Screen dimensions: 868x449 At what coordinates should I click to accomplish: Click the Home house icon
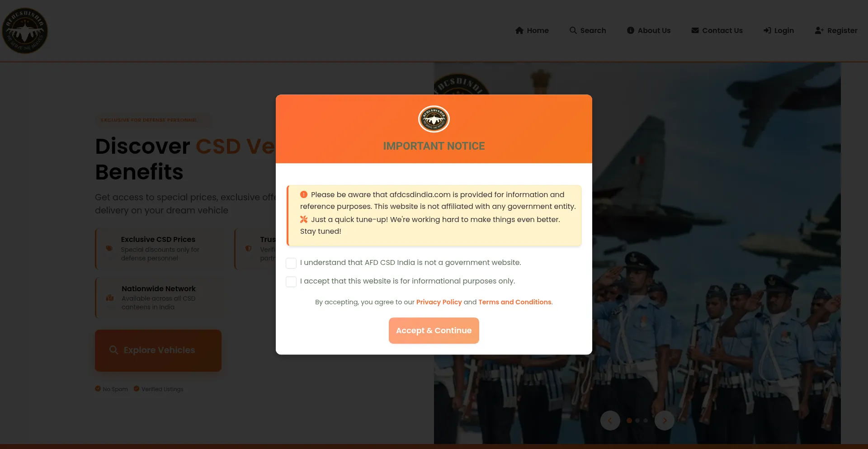pos(519,30)
